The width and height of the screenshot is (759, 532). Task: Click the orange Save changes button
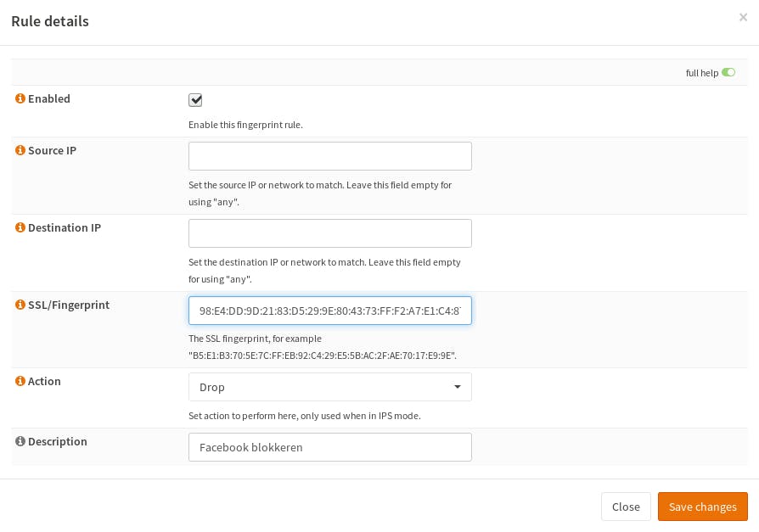(702, 507)
